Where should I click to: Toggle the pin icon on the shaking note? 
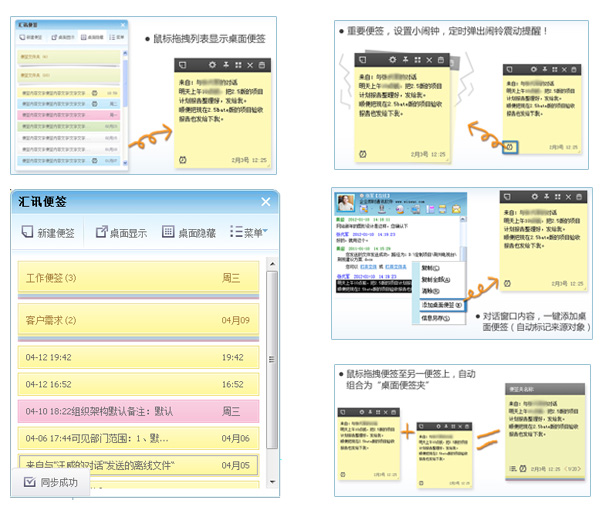[405, 60]
